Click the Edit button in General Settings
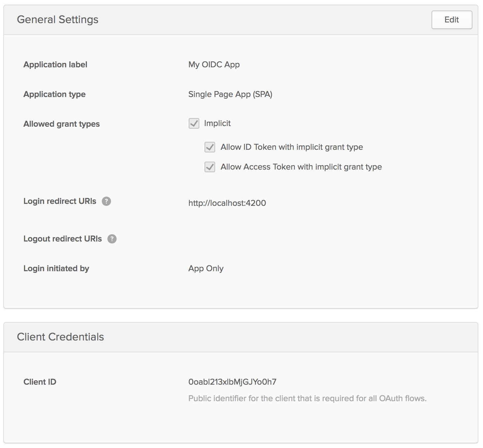This screenshot has height=448, width=483. [452, 20]
